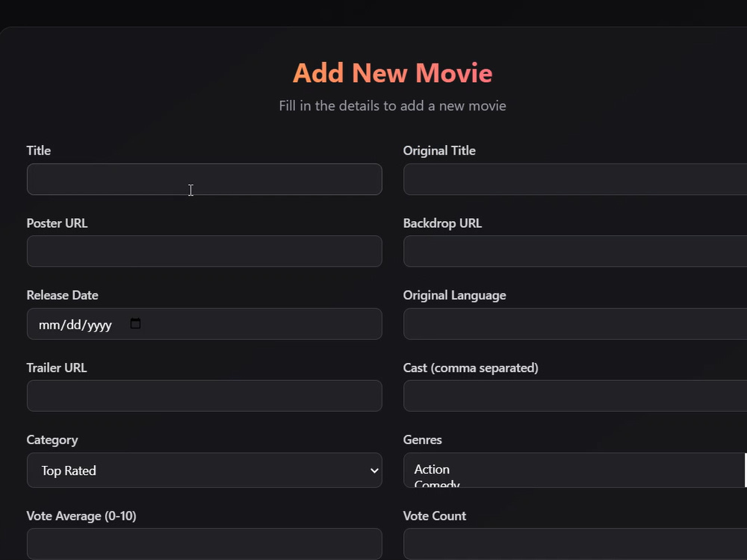Open the Release Date calendar picker icon
The width and height of the screenshot is (747, 560).
pyautogui.click(x=135, y=324)
